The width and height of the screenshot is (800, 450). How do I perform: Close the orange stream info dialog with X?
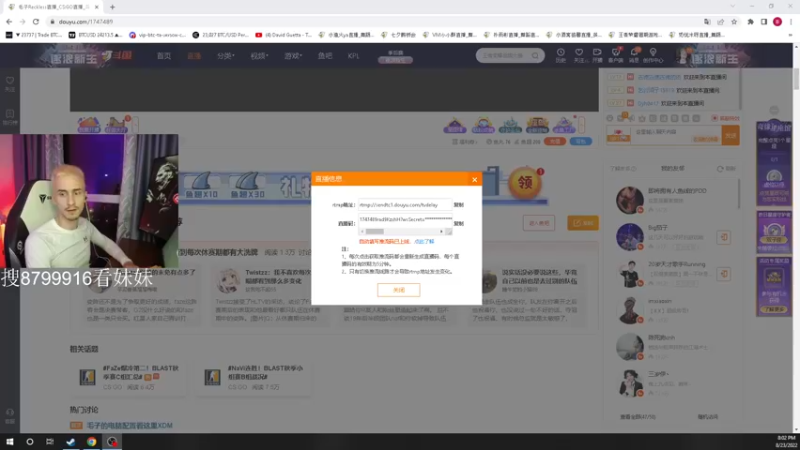(474, 179)
